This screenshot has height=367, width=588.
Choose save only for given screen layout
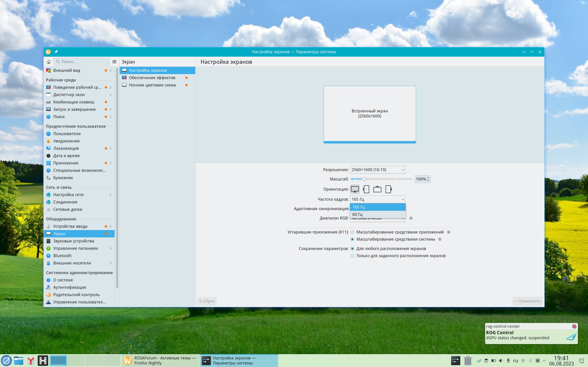(352, 256)
